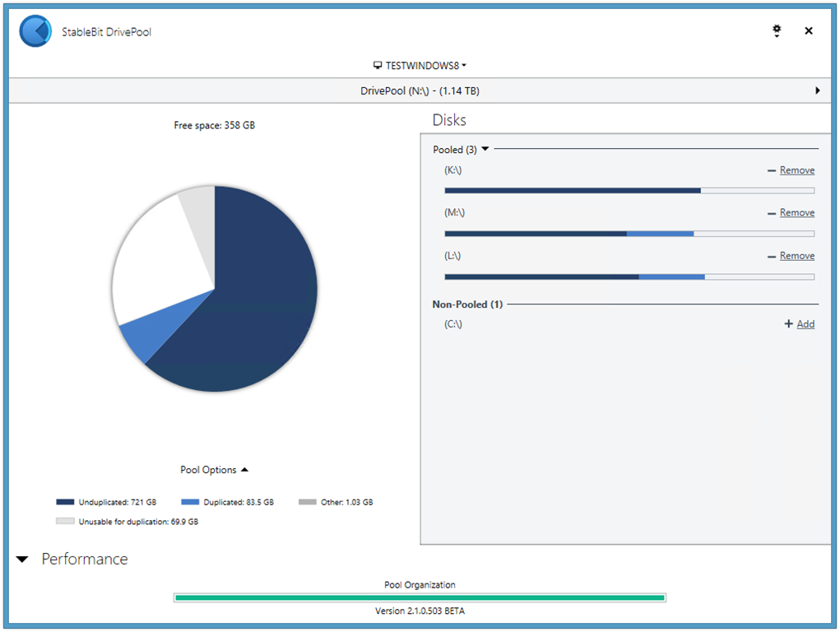Collapse the Performance section triangle
Viewport: 840px width, 632px height.
(x=22, y=559)
